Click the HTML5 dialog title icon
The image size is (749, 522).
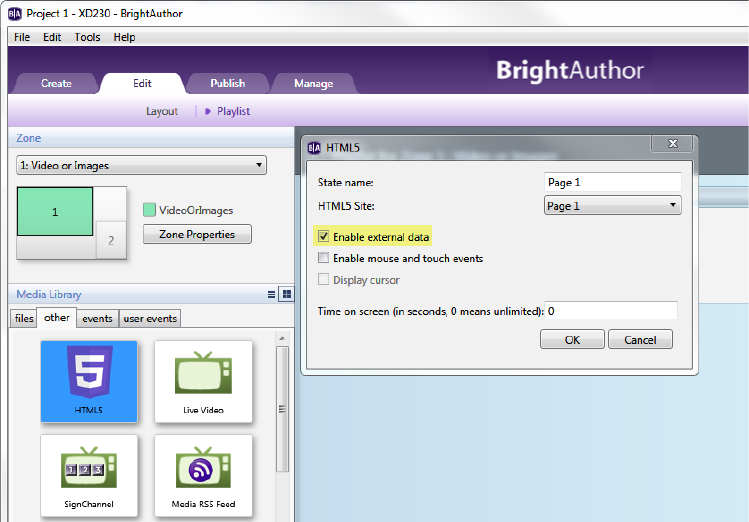314,148
